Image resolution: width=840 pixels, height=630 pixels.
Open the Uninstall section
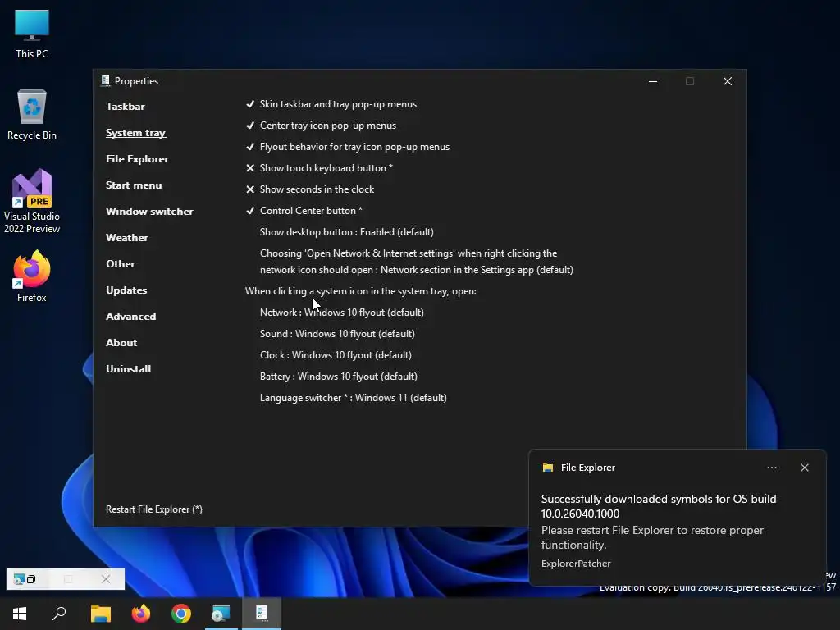129,368
